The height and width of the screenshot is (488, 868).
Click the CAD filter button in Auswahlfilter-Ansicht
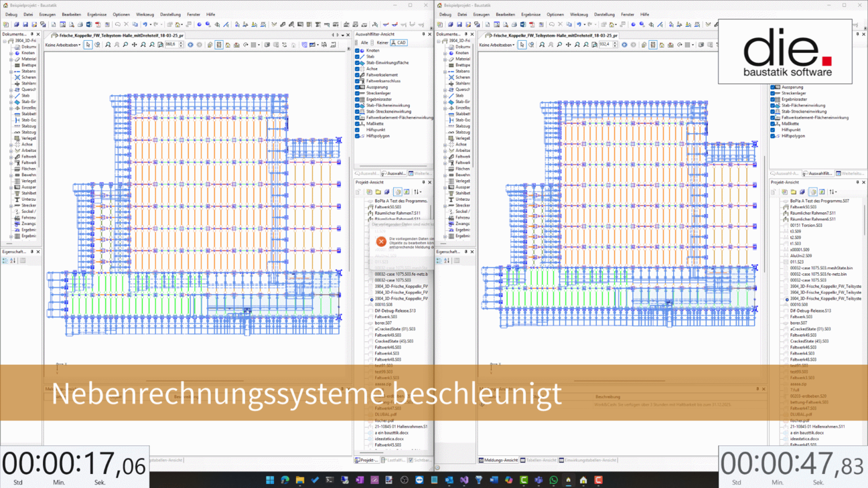(x=399, y=43)
